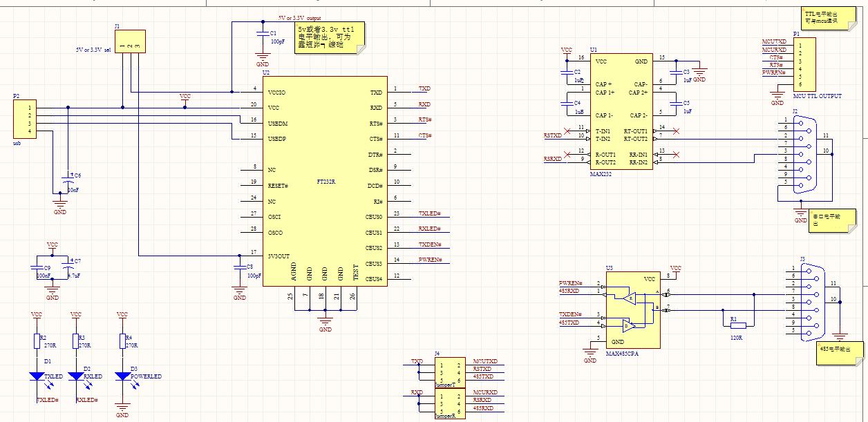Select the DCD# pin label
This screenshot has height=422, width=868.
click(376, 186)
